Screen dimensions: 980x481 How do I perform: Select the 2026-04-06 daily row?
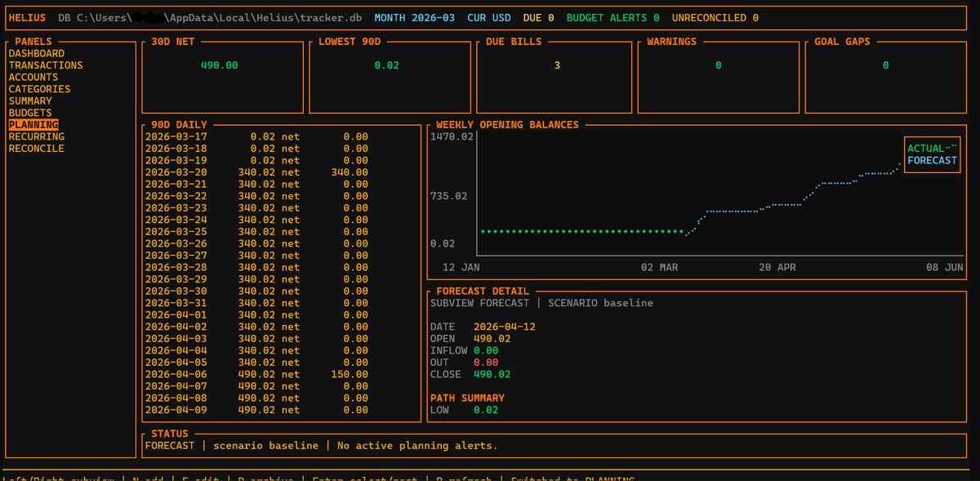256,374
